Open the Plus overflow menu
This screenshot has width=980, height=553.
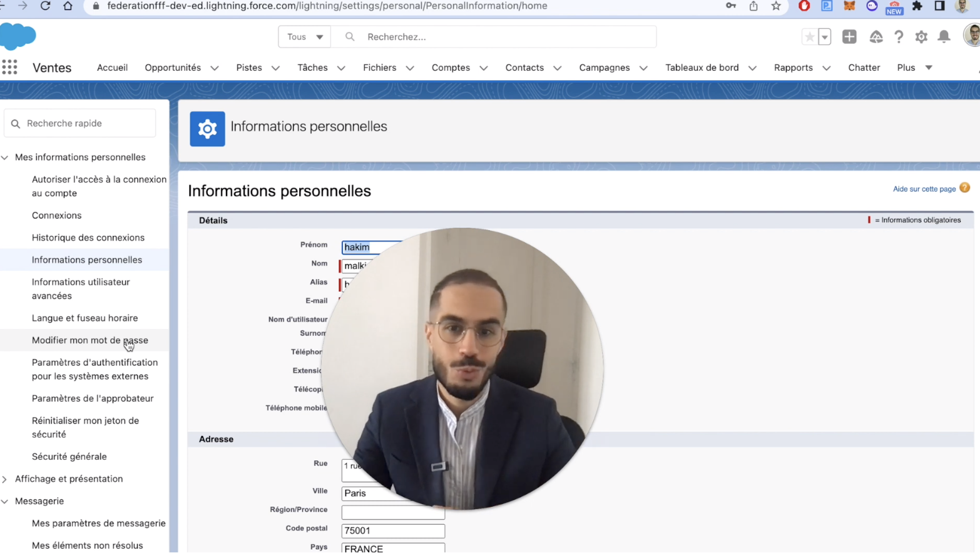[914, 68]
